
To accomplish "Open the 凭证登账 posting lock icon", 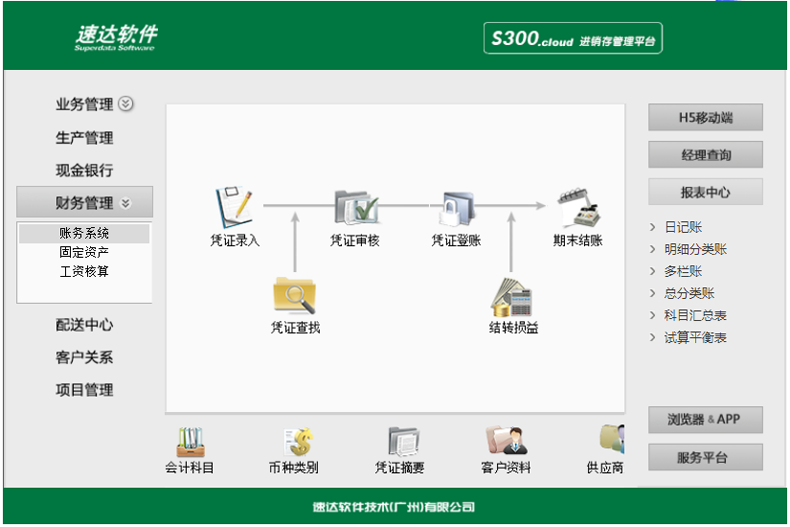I will [x=457, y=208].
